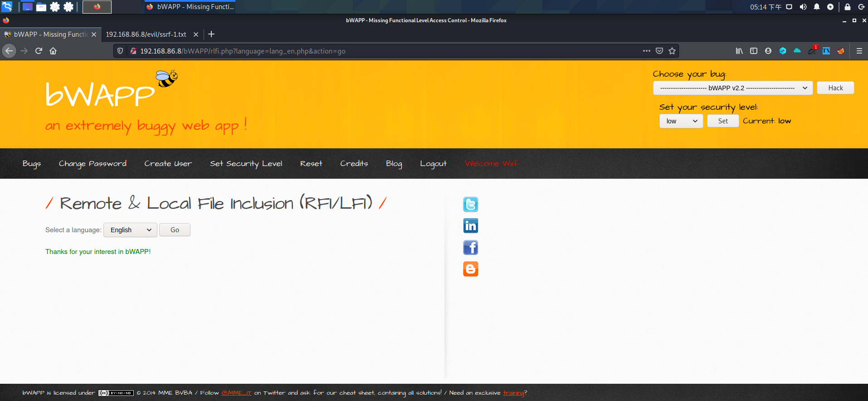Open the extension with red badge 1
The height and width of the screenshot is (401, 868).
point(812,50)
